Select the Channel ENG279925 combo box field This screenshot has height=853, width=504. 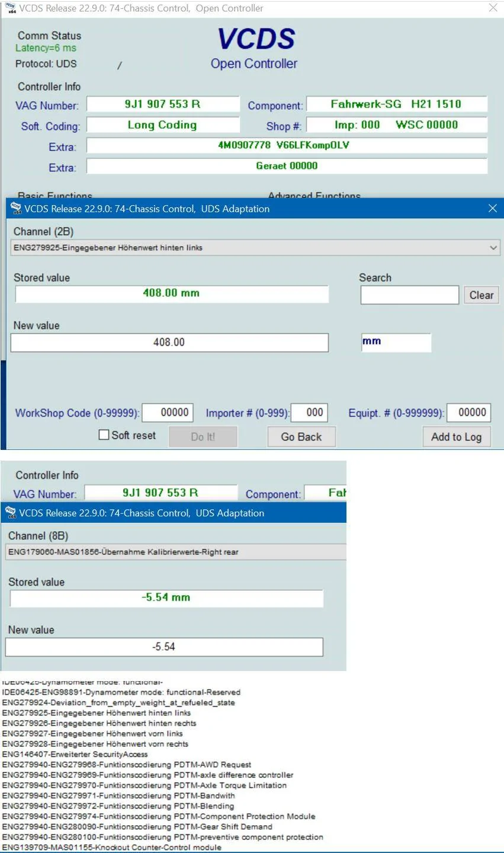click(255, 248)
